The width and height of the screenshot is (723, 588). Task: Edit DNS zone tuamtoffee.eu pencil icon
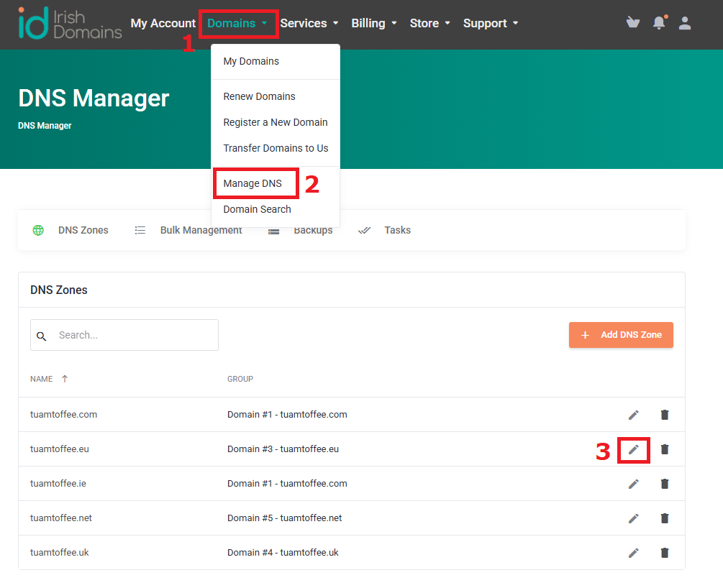[634, 449]
